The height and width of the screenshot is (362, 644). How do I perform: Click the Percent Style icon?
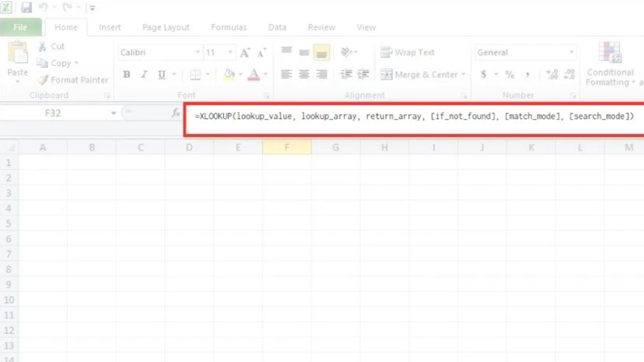tap(510, 74)
